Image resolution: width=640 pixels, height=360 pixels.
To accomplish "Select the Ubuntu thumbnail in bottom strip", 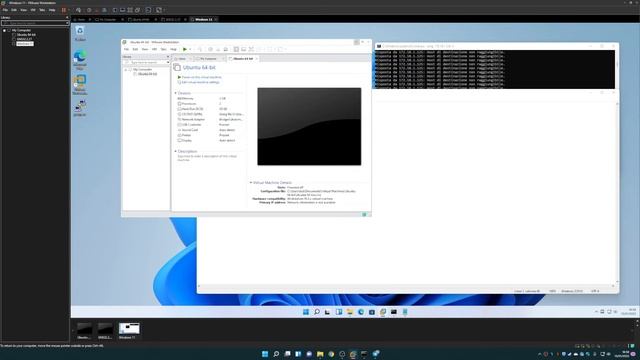I will click(84, 329).
